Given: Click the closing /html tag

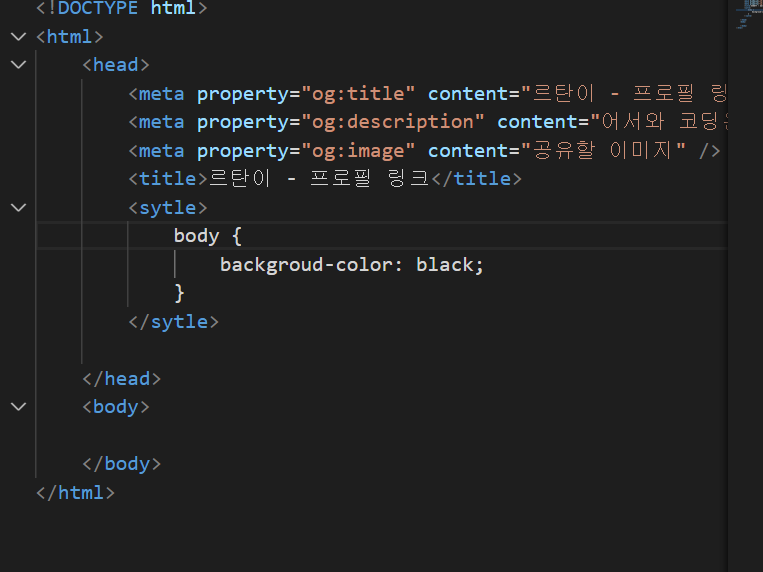Looking at the screenshot, I should (x=75, y=493).
